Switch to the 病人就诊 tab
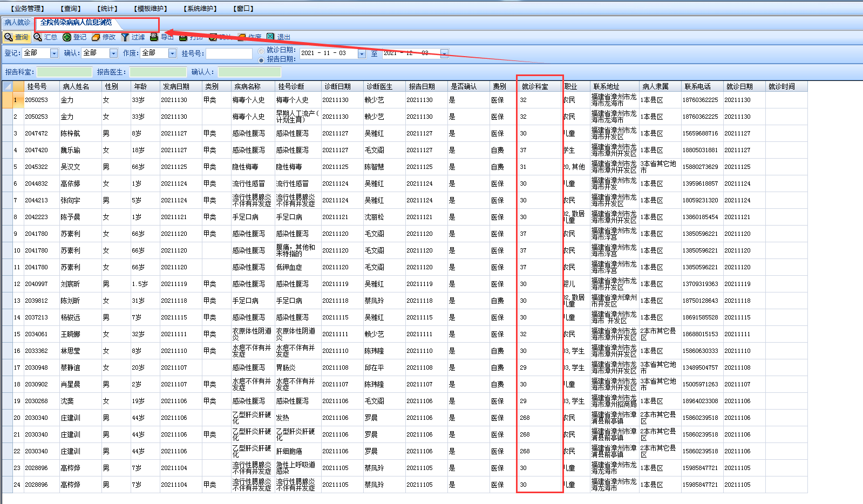 [x=17, y=23]
